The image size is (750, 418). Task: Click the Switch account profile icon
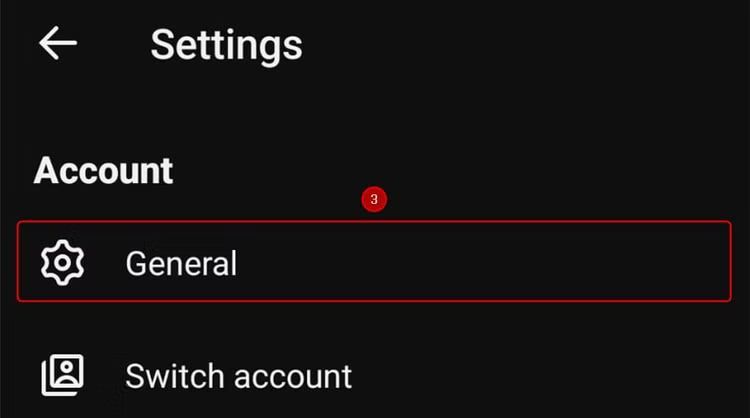[x=62, y=376]
